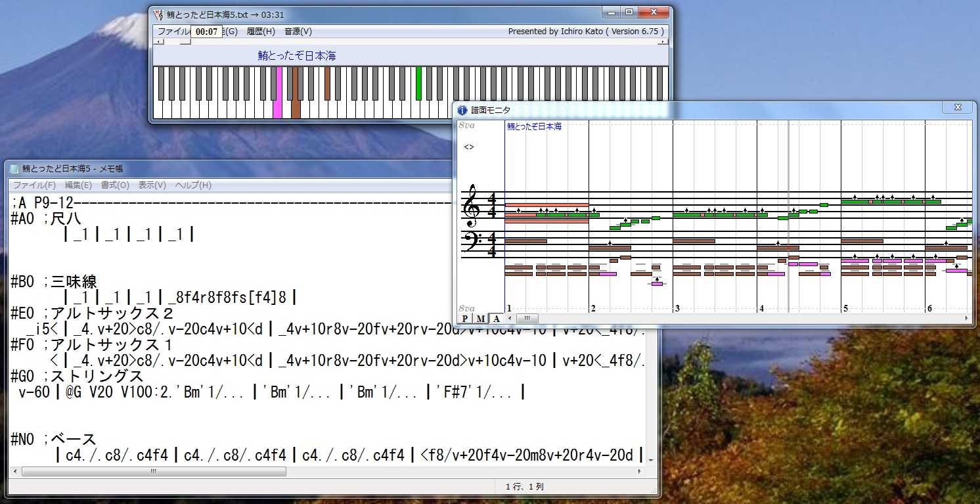Click the pink highlighted piano key
Viewport: 980px width, 504px height.
(277, 93)
